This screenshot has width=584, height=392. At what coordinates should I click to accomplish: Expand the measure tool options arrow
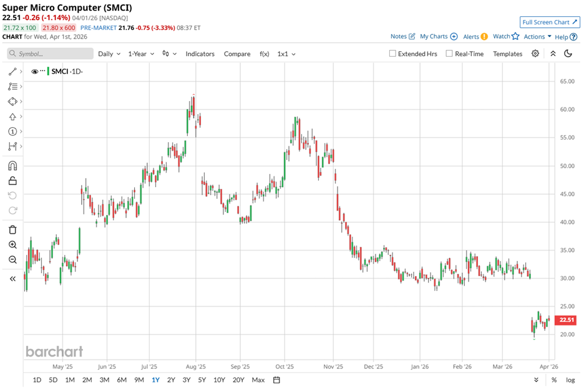pyautogui.click(x=21, y=146)
